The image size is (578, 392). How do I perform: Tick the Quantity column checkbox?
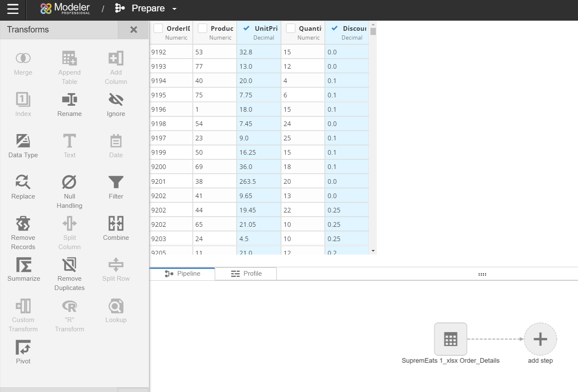pyautogui.click(x=291, y=28)
